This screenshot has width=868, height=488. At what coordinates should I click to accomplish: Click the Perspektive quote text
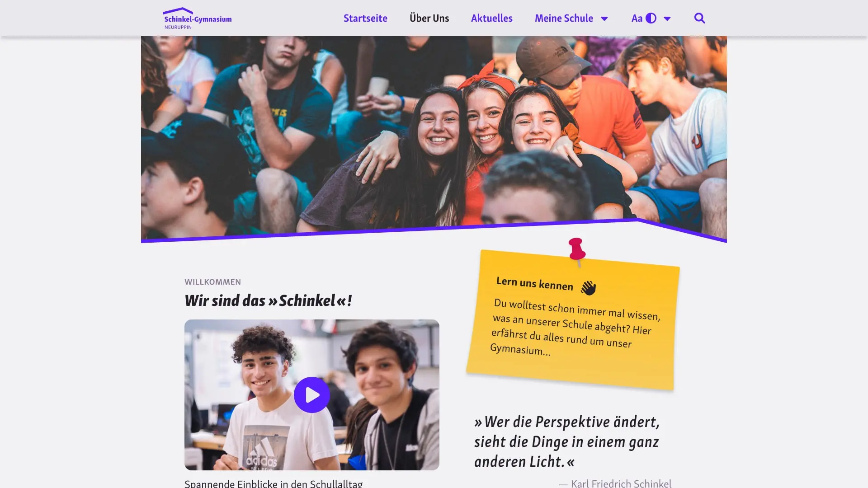click(567, 441)
